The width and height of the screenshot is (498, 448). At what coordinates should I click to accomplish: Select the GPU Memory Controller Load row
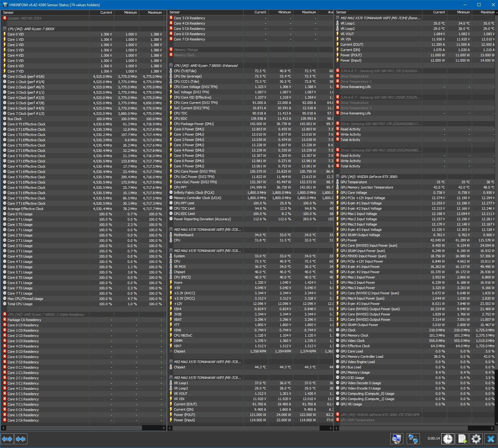[x=415, y=357]
